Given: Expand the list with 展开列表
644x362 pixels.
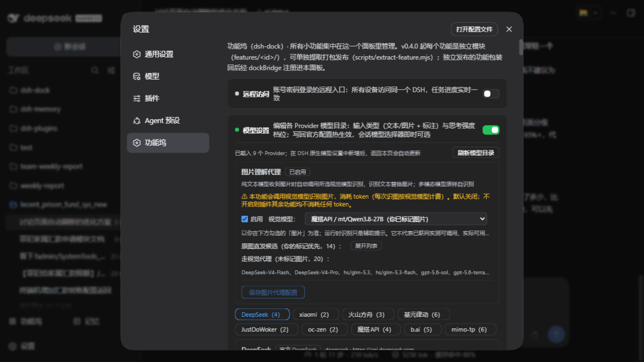Looking at the screenshot, I should pos(366,246).
